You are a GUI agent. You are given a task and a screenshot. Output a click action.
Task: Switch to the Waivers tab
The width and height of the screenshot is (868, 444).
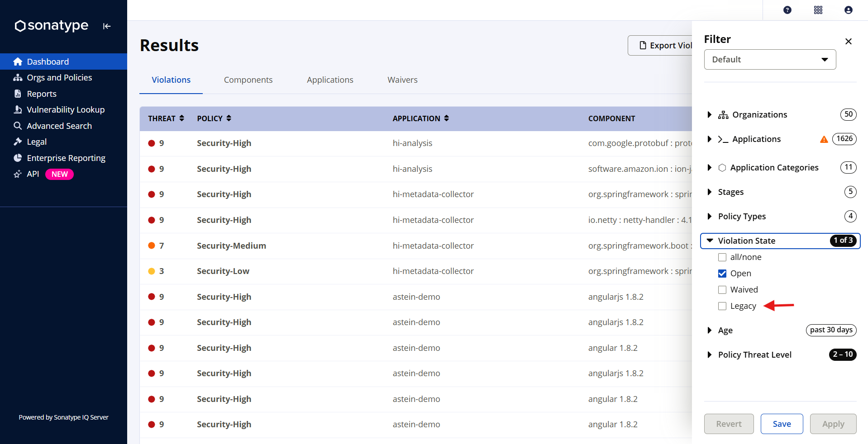(402, 80)
